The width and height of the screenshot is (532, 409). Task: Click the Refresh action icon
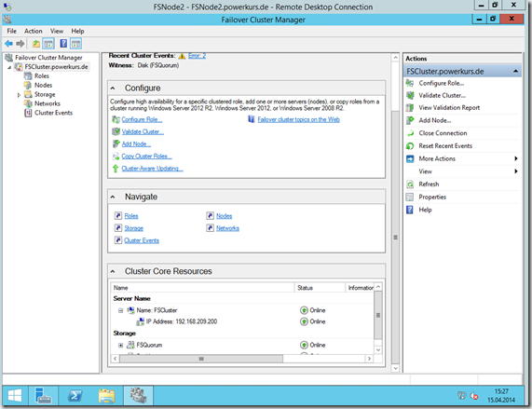(x=410, y=184)
